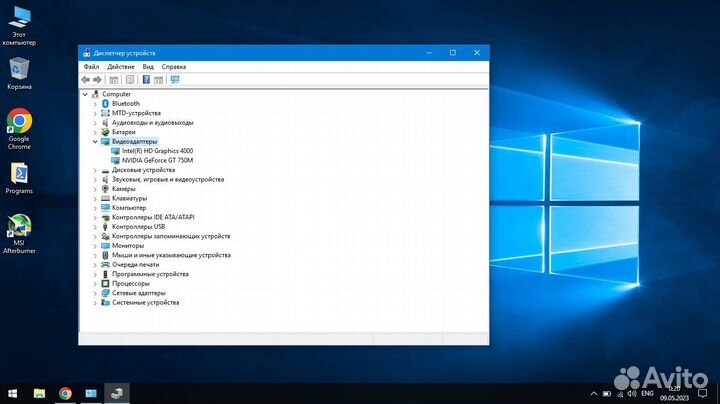Click the scan for hardware changes monitor icon
The width and height of the screenshot is (720, 404).
[x=175, y=79]
